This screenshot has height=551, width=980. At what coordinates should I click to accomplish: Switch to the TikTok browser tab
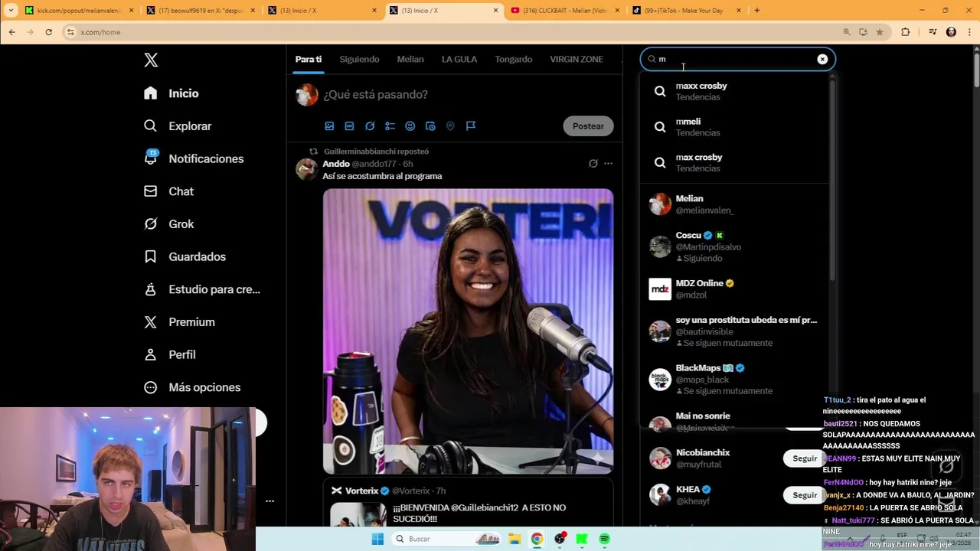[x=687, y=11]
